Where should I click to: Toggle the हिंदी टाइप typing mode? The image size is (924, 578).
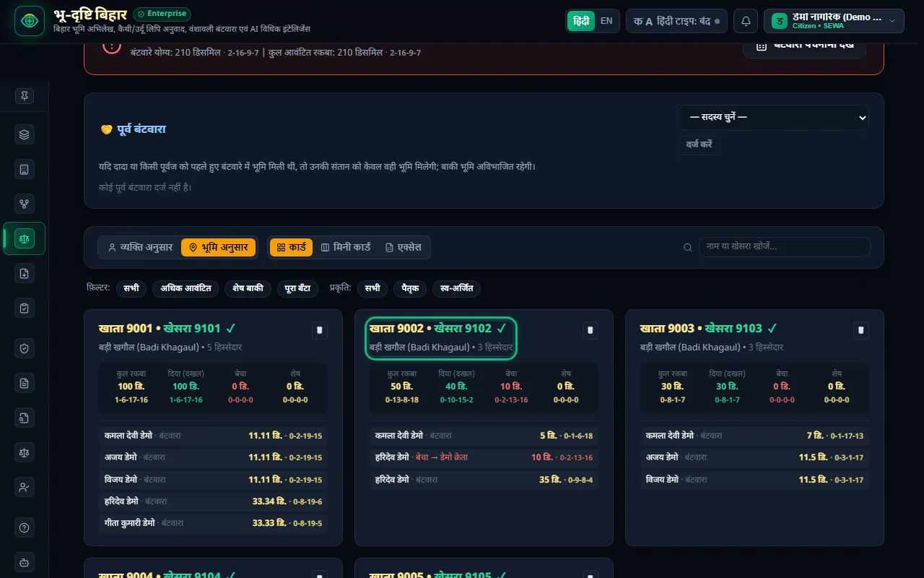[676, 21]
